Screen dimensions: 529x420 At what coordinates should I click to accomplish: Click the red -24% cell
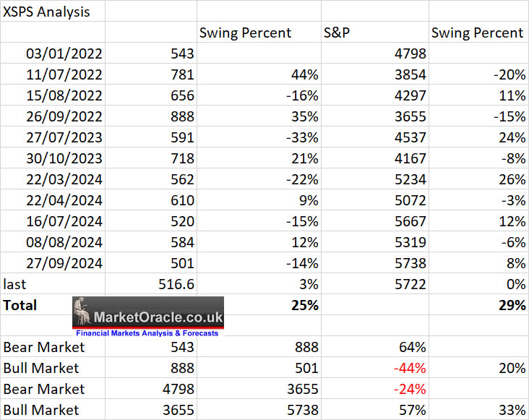pyautogui.click(x=410, y=389)
